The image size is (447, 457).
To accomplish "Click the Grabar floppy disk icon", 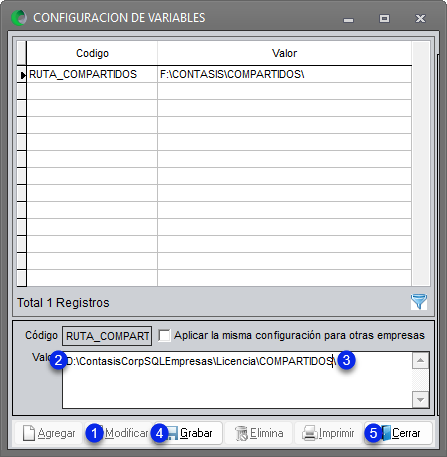I will tap(172, 433).
